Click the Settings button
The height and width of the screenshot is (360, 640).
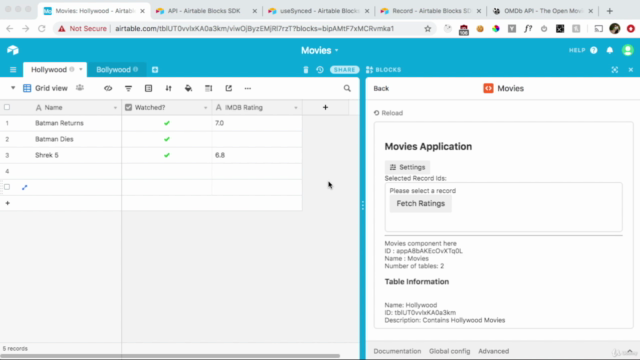(407, 167)
